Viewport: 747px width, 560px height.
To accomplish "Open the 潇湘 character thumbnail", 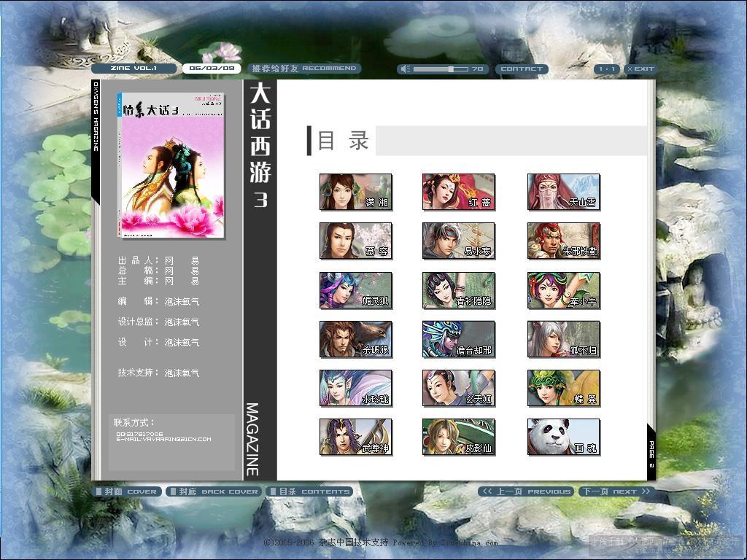I will 356,192.
